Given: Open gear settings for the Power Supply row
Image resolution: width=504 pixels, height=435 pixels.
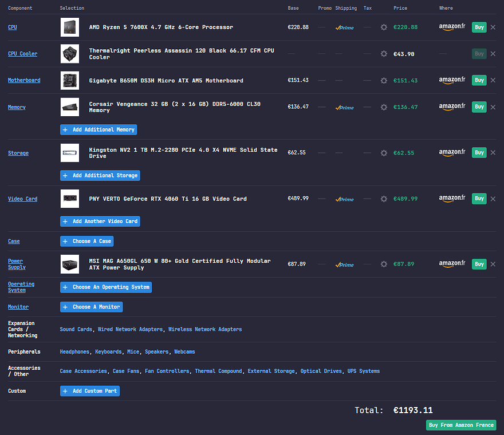Looking at the screenshot, I should (x=384, y=264).
